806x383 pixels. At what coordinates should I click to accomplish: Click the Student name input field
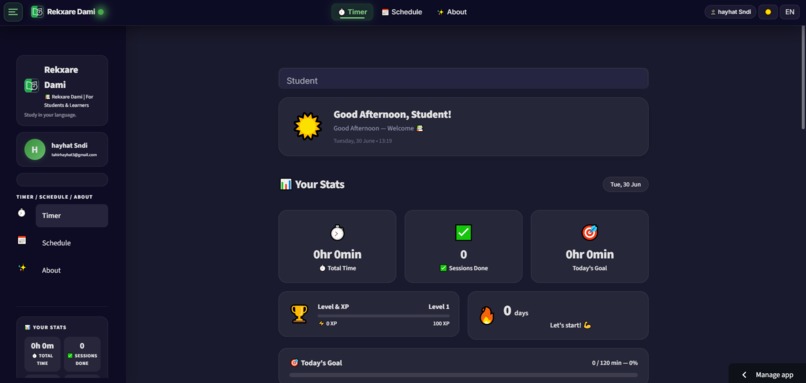tap(463, 78)
